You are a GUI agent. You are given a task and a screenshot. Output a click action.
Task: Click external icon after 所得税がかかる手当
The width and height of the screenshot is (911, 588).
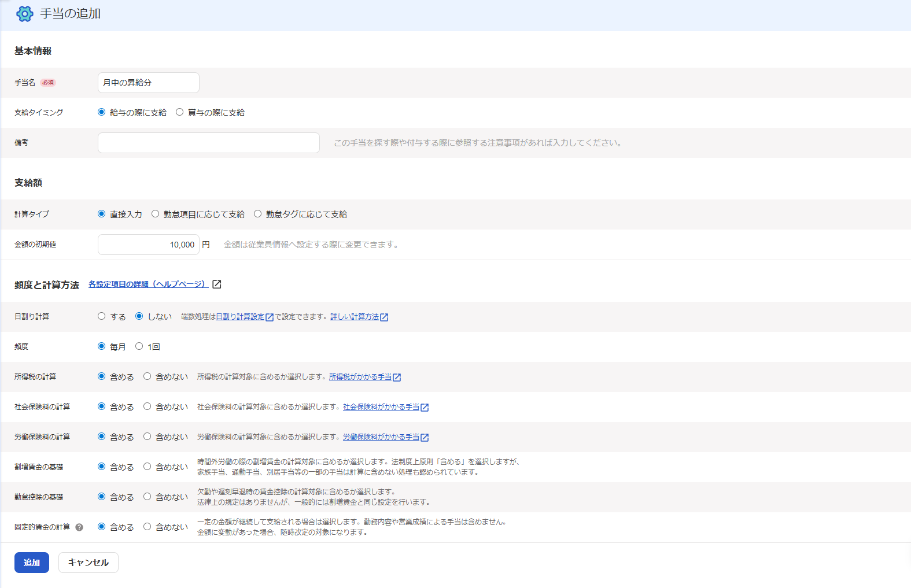(x=397, y=377)
